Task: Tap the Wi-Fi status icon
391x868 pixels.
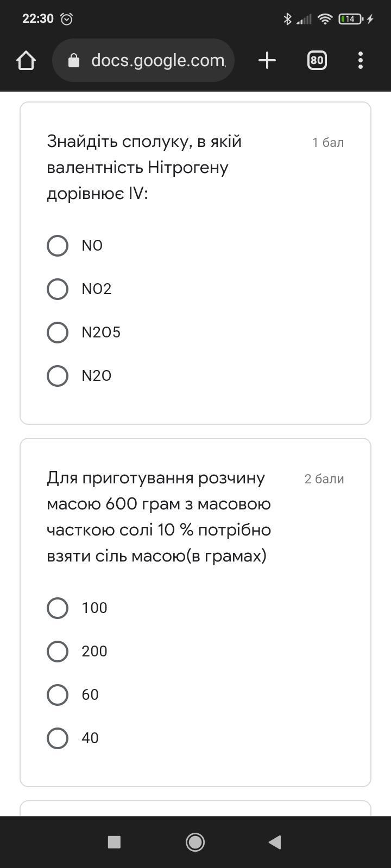Action: point(325,19)
